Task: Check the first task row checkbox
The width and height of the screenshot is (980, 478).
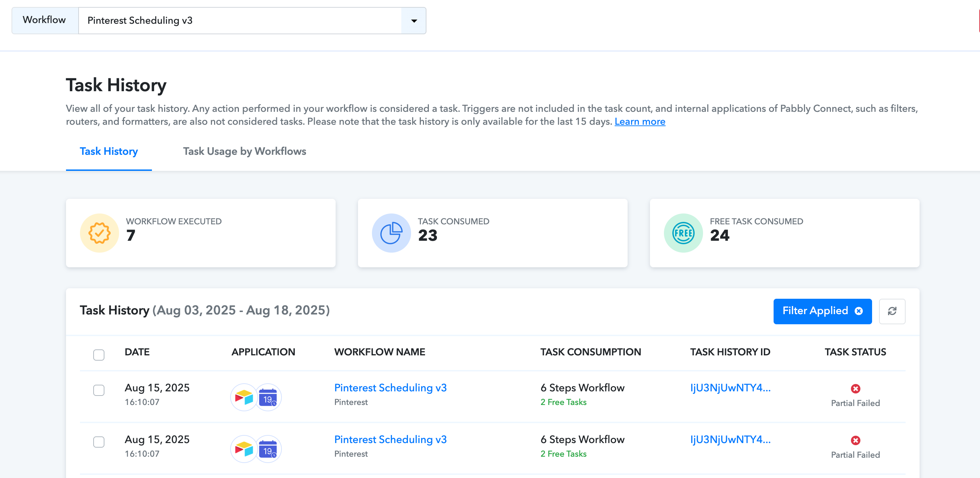Action: 99,390
